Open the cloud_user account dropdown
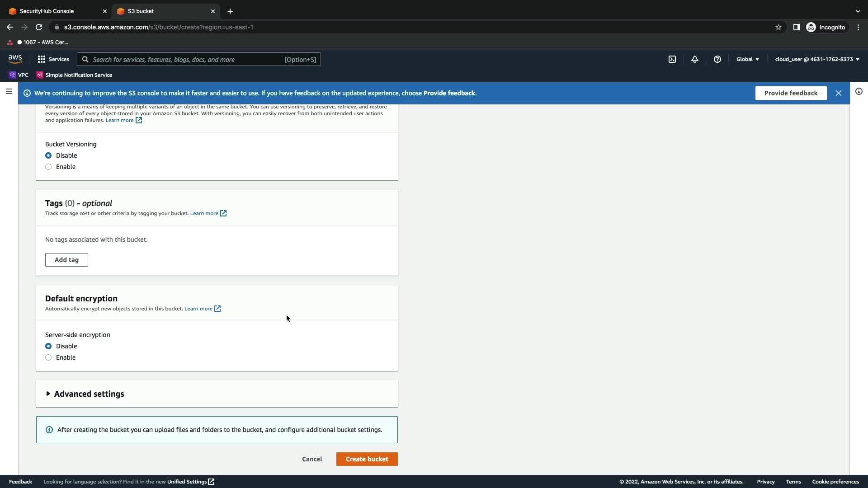 click(x=817, y=59)
